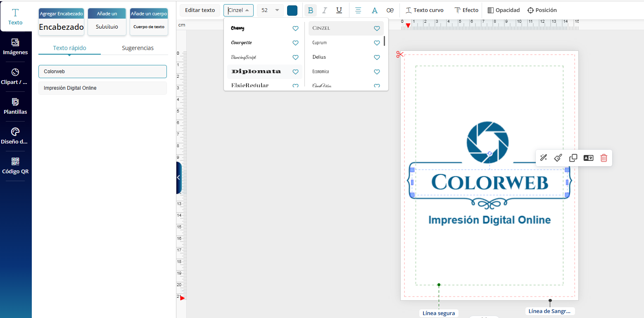Collapse the left side panel
The height and width of the screenshot is (318, 644).
pyautogui.click(x=178, y=177)
